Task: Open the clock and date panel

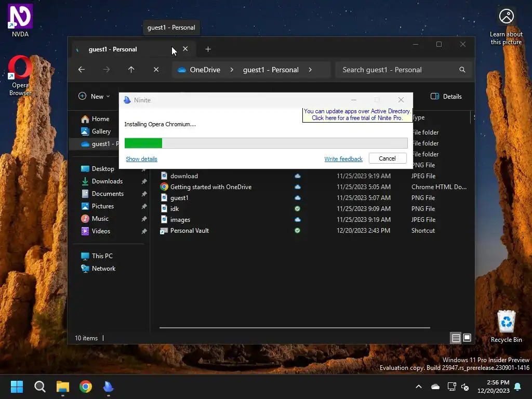Action: [x=494, y=387]
